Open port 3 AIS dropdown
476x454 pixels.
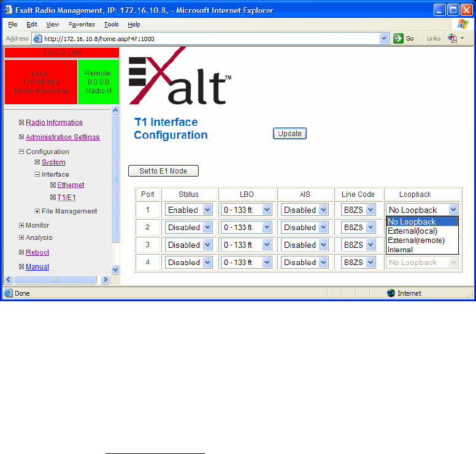click(323, 245)
